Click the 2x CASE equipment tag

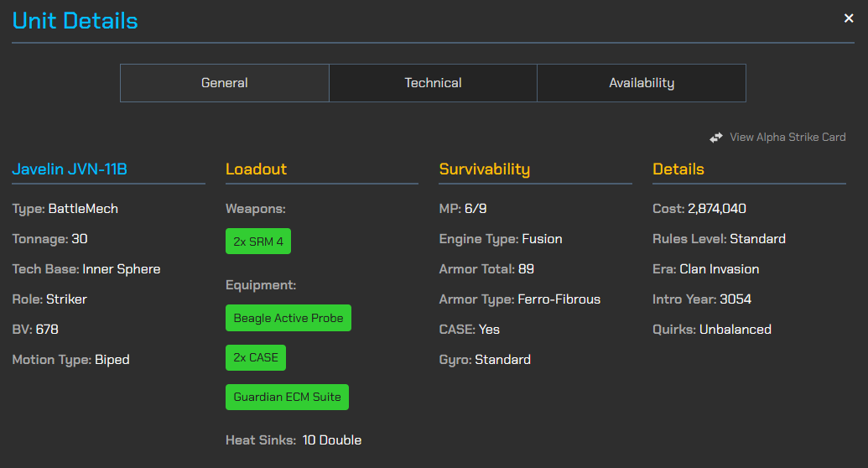[255, 358]
